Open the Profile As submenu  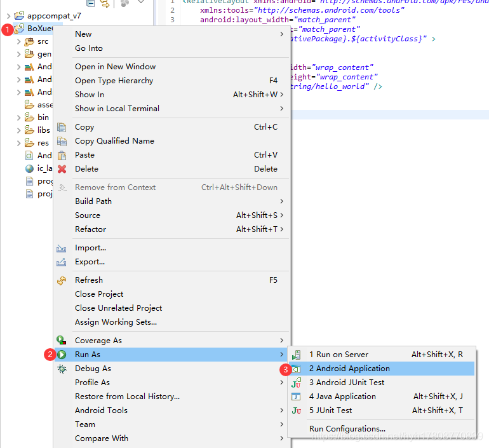pos(172,383)
